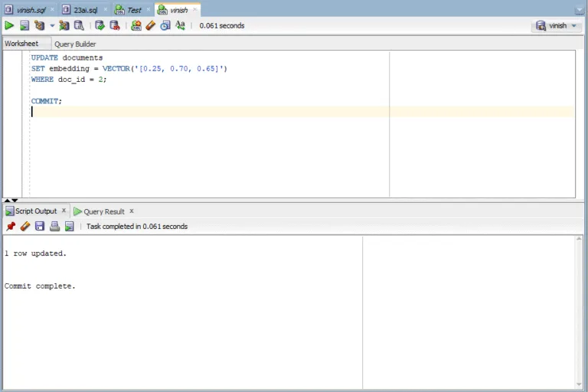
Task: Open SQL History with the clock icon
Action: coord(165,25)
